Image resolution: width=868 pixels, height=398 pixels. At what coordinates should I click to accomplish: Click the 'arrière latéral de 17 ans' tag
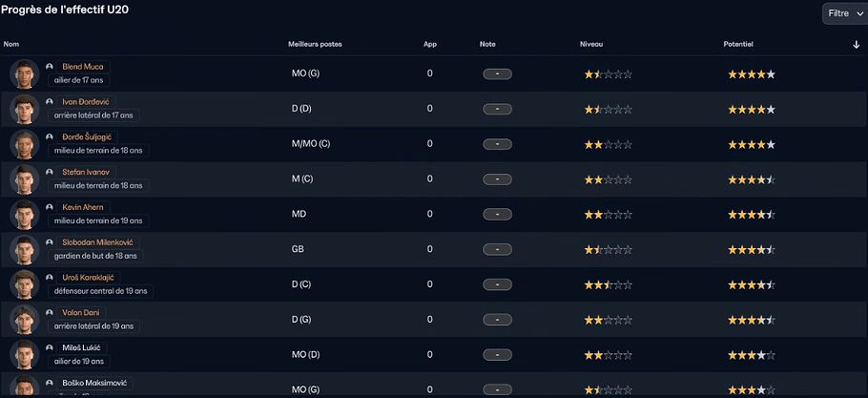click(x=94, y=115)
